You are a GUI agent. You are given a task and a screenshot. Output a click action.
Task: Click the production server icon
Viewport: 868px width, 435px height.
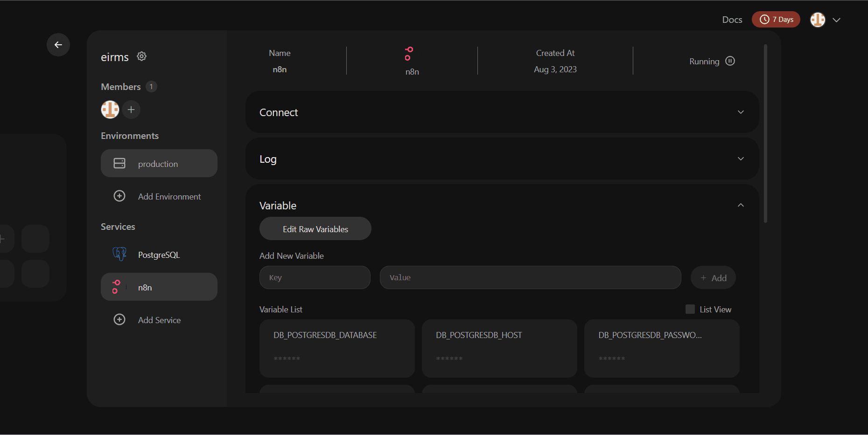tap(119, 163)
